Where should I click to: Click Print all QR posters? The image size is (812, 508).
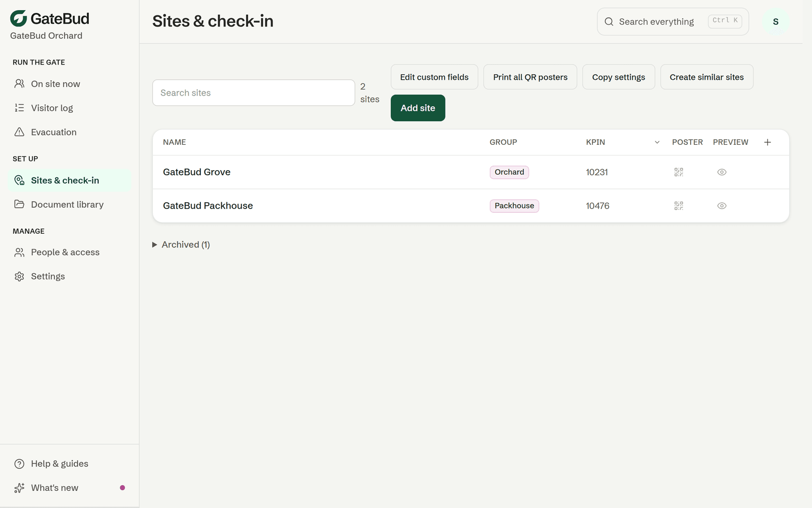point(530,77)
